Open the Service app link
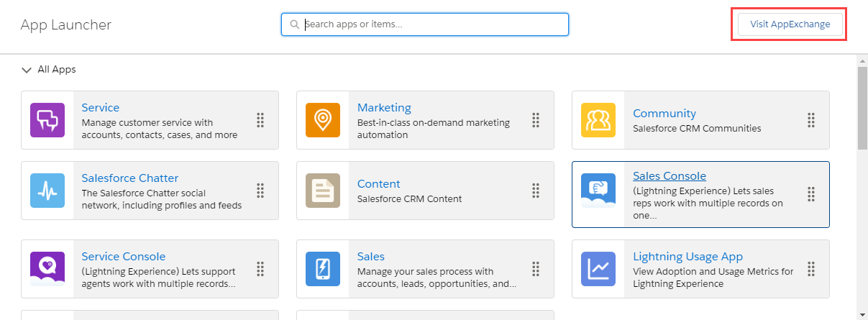Image resolution: width=868 pixels, height=320 pixels. coord(101,108)
